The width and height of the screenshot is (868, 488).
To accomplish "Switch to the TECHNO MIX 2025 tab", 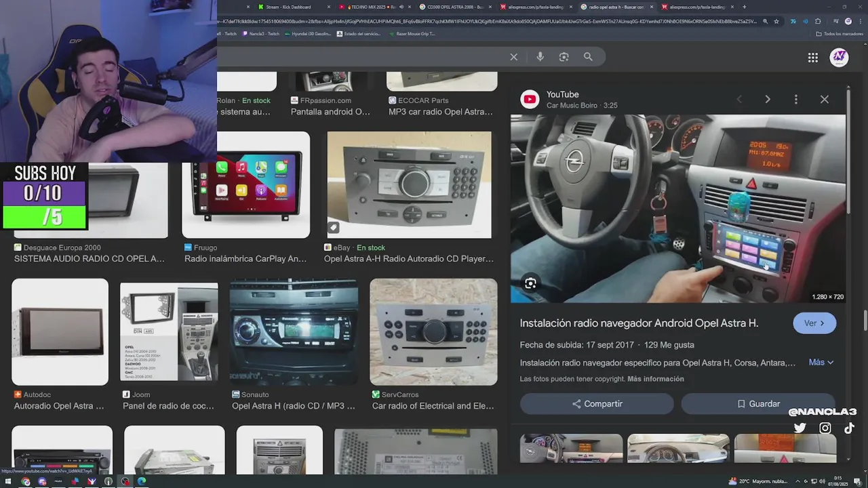I will (x=374, y=7).
